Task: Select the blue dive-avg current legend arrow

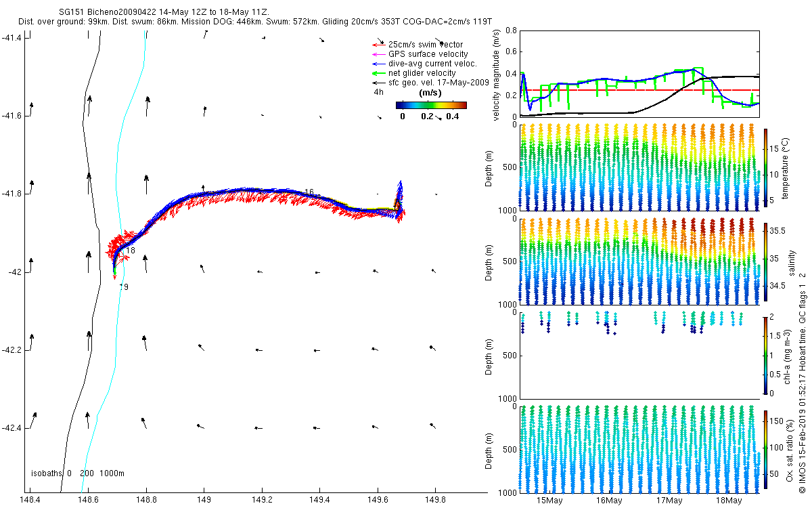Action: point(378,64)
